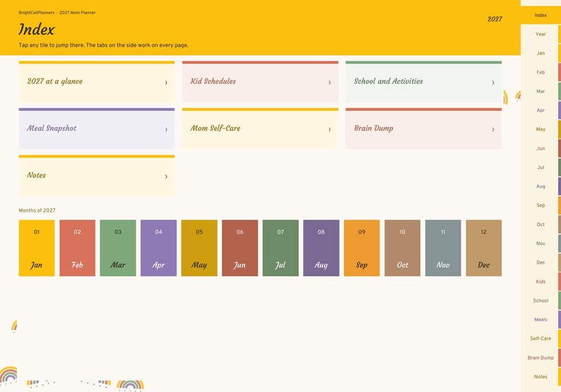The height and width of the screenshot is (392, 561).
Task: Open the Kid Schedules tile
Action: pyautogui.click(x=260, y=81)
